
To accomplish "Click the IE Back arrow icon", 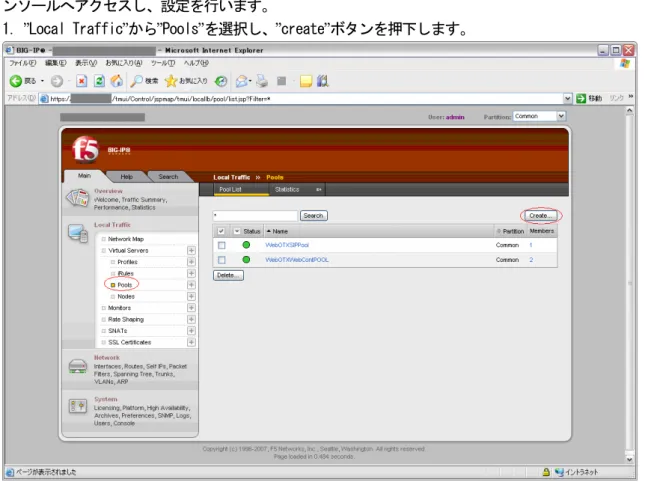I will [16, 81].
